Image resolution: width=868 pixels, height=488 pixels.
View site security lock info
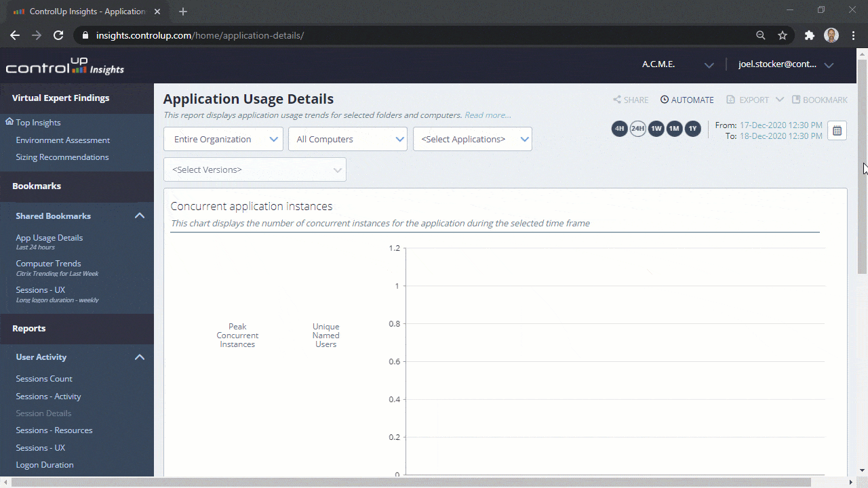pos(85,35)
